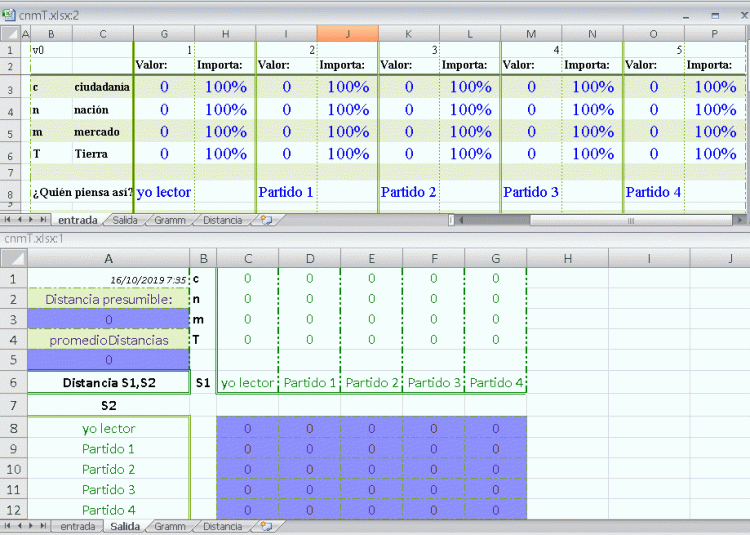Select blue cell under 'Distancia presumible'
This screenshot has height=535, width=750.
(x=108, y=319)
